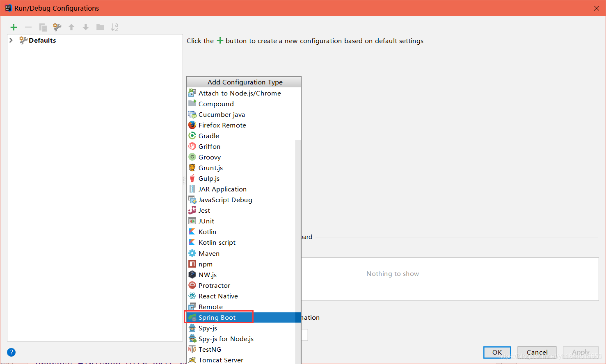606x364 pixels.
Task: Click the green plus Add New Configuration button
Action: pos(14,27)
